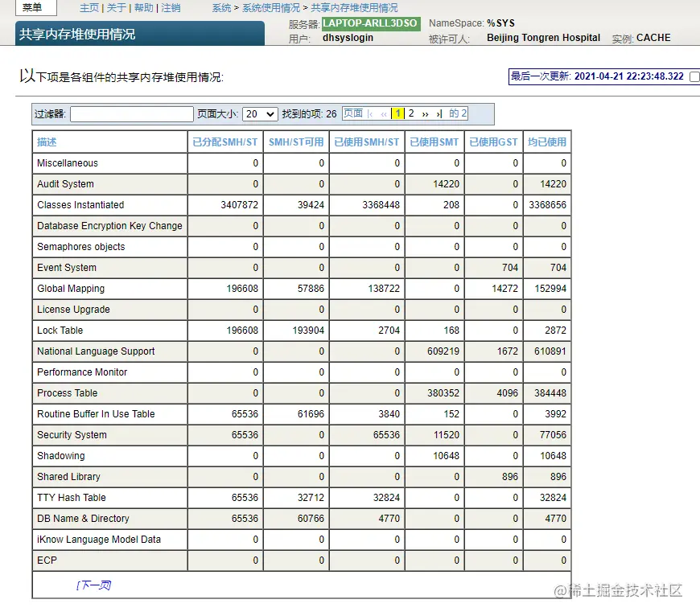Go to previous page pager arrows
The width and height of the screenshot is (700, 616).
(384, 113)
